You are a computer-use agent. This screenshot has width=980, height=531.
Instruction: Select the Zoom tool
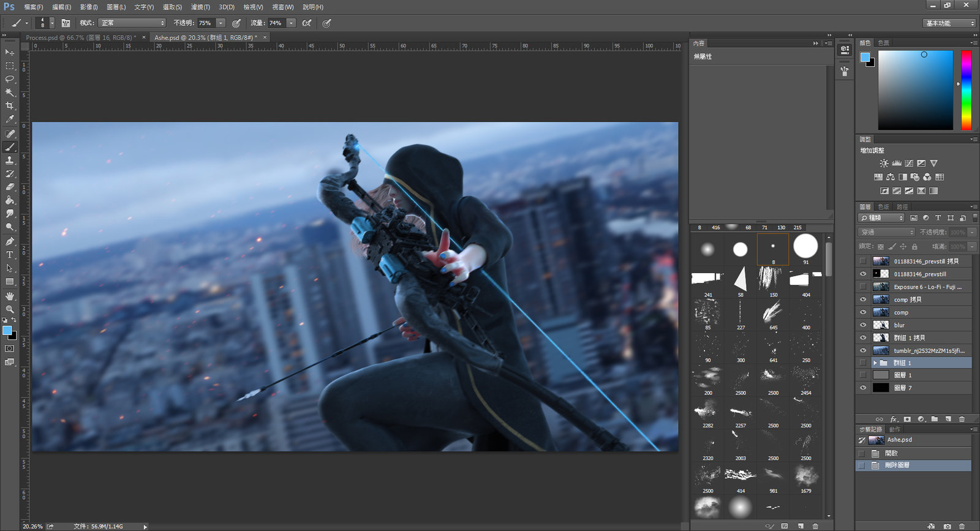pos(10,309)
